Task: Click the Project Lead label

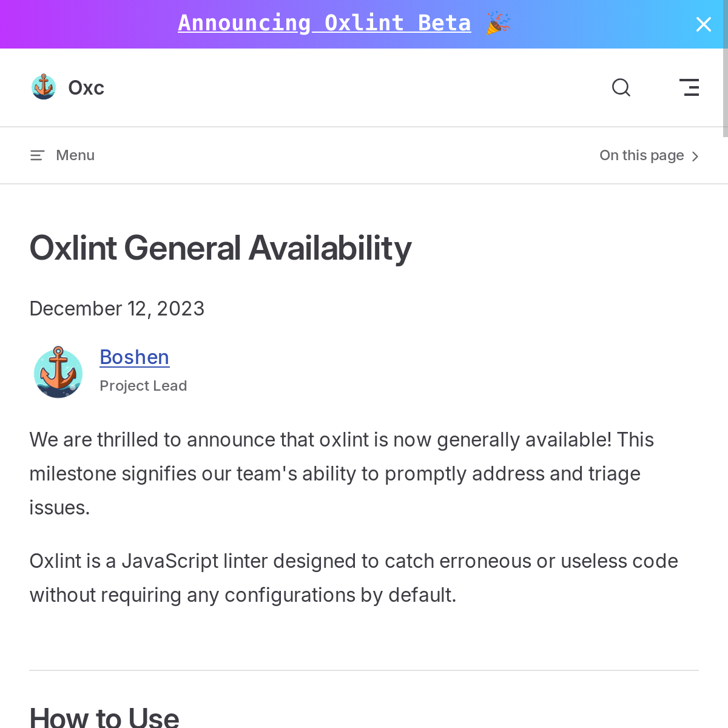Action: (143, 386)
